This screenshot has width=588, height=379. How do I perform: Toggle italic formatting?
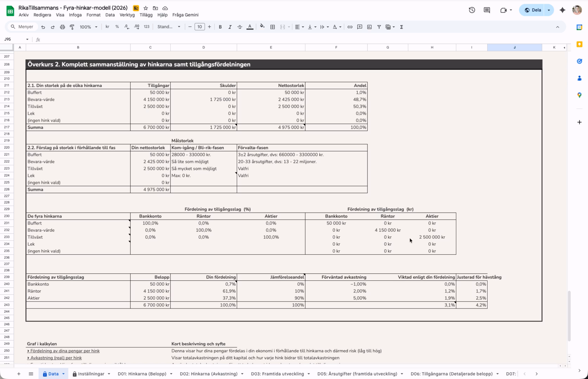click(230, 27)
